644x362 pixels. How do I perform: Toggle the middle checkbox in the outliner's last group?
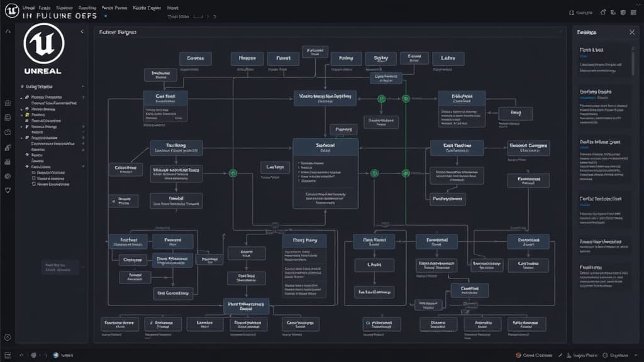coord(33,178)
